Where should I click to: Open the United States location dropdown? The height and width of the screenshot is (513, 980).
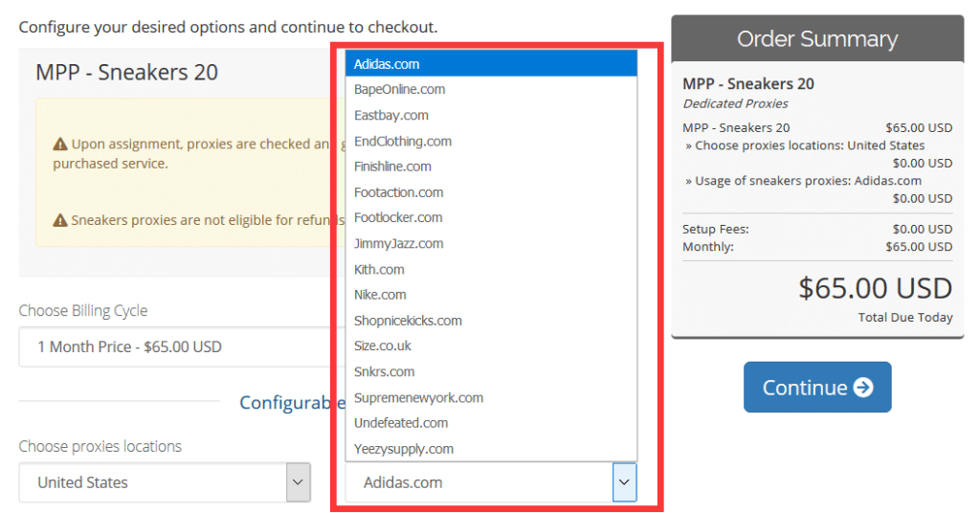(x=165, y=482)
